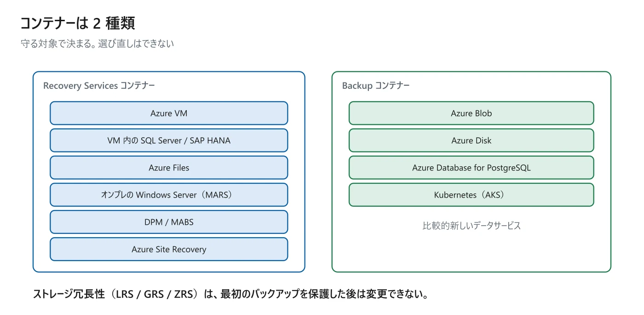Click the Azure Files box
The width and height of the screenshot is (644, 315).
(169, 168)
